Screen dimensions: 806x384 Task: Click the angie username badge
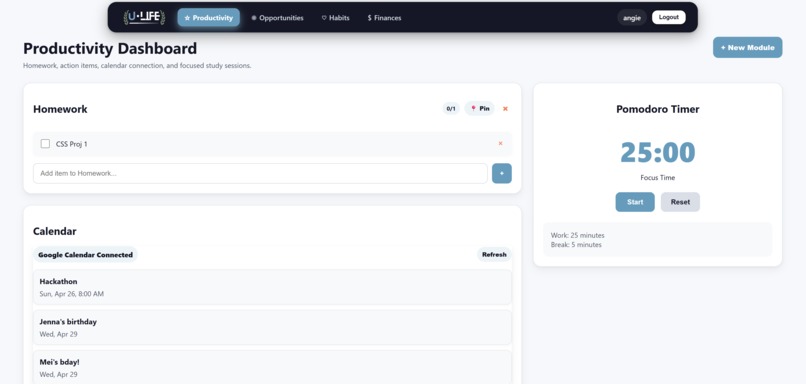point(632,17)
